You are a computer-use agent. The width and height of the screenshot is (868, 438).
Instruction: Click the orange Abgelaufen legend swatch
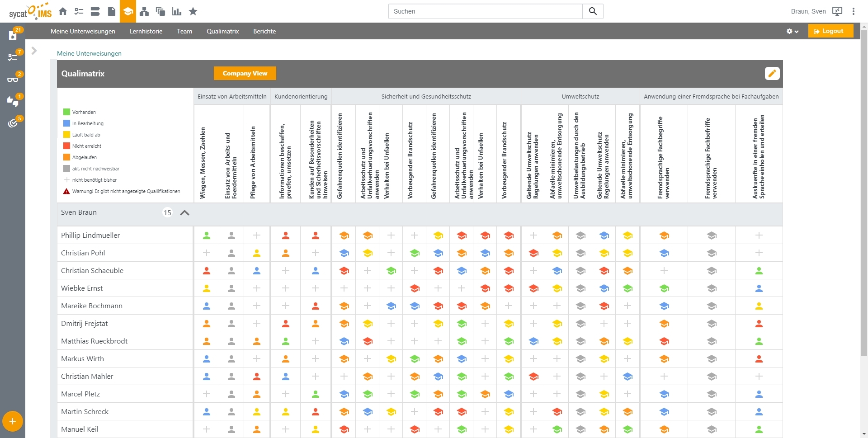66,157
